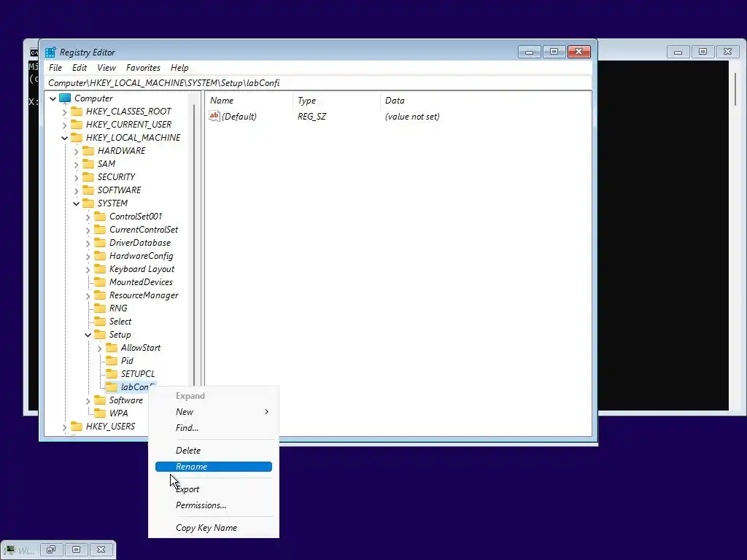747x560 pixels.
Task: Open the Edit menu
Action: coord(80,68)
